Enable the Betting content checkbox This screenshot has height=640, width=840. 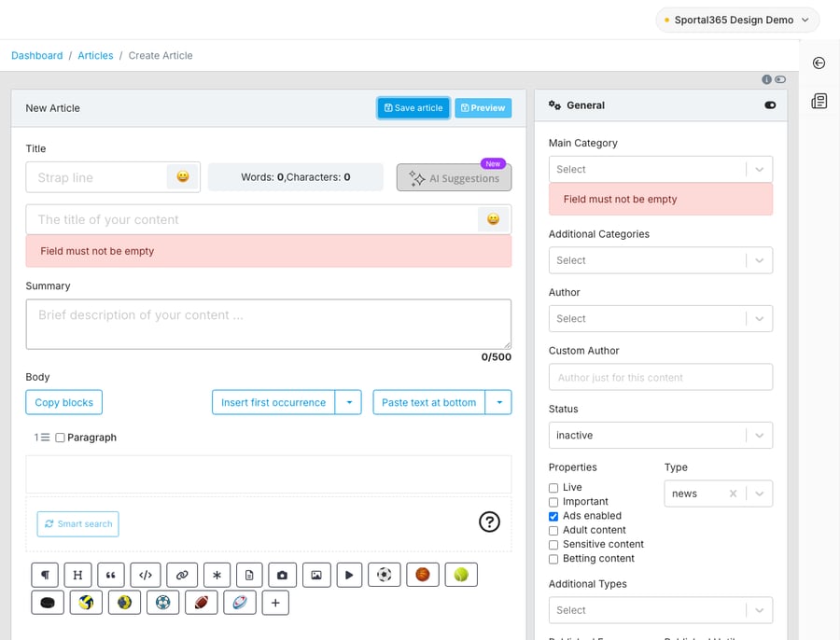[553, 559]
